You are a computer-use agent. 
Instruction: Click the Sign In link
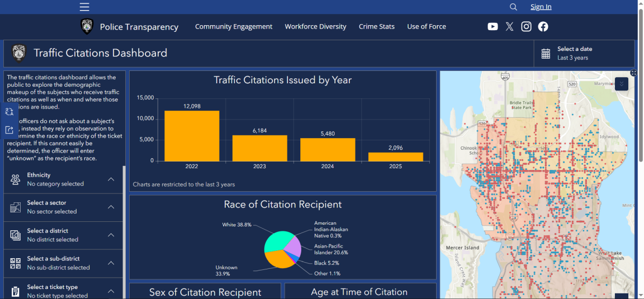[541, 7]
